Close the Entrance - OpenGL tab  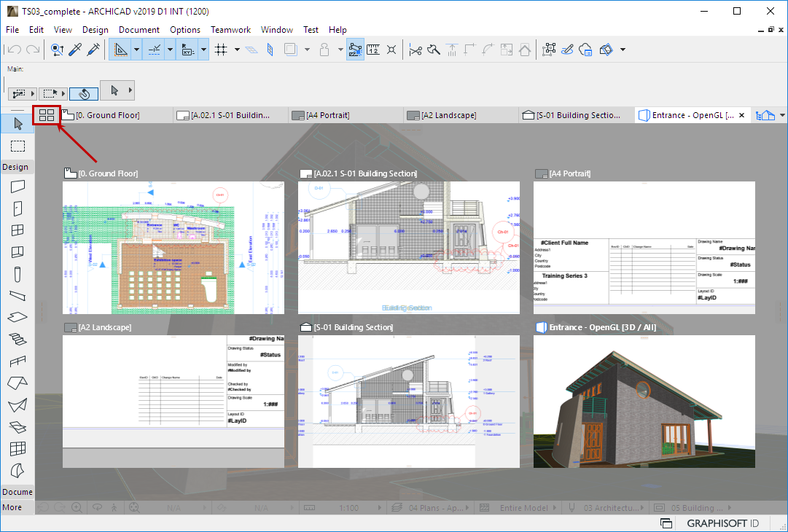[x=742, y=115]
